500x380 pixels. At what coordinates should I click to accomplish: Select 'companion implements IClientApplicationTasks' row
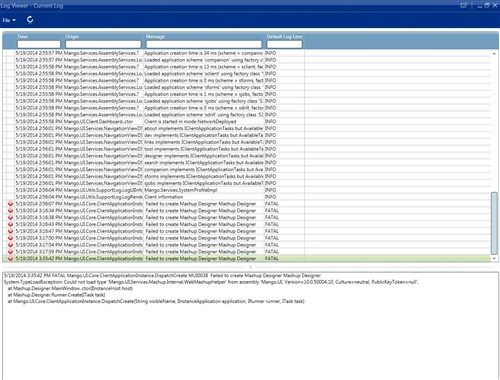(247, 169)
